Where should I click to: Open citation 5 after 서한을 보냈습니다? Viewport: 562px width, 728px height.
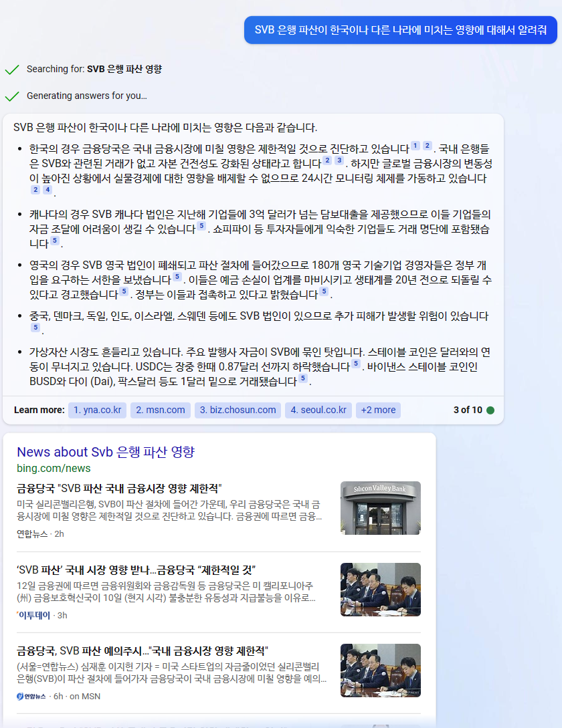(x=177, y=277)
